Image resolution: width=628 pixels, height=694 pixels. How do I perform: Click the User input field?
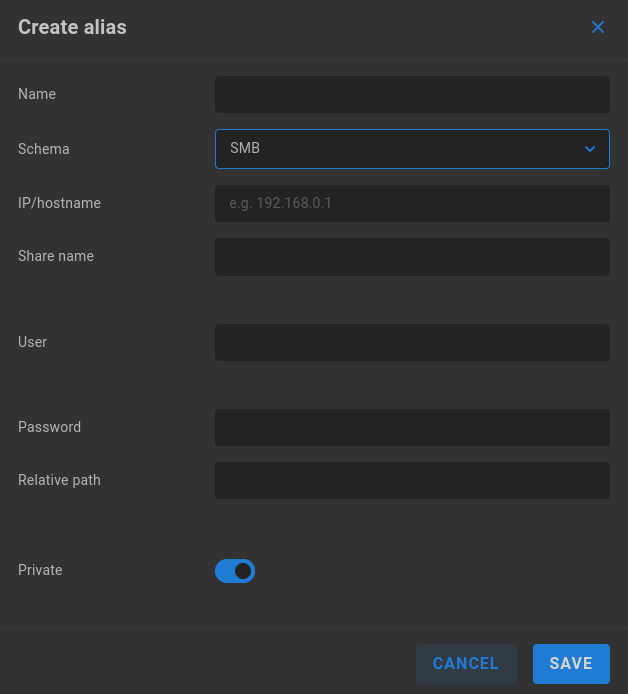coord(412,342)
